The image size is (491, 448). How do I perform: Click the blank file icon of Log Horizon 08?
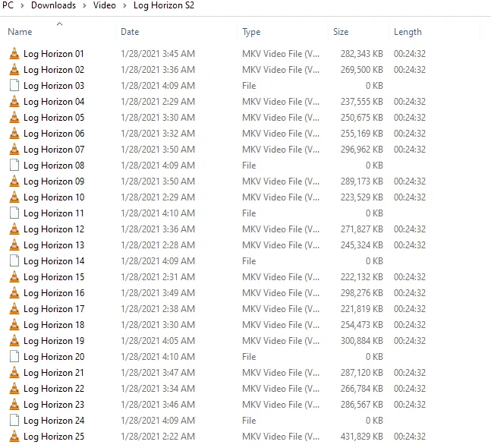point(14,165)
